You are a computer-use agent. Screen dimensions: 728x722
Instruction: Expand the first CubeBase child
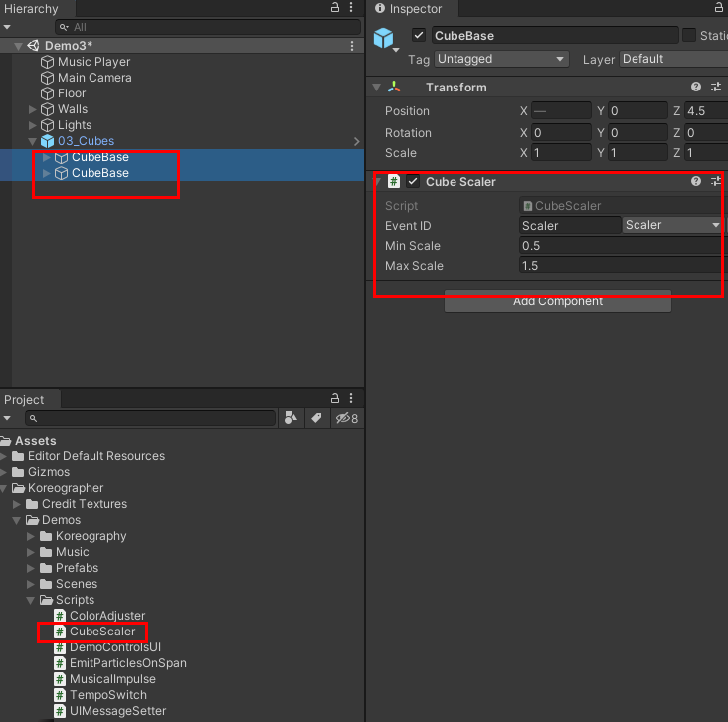(46, 157)
